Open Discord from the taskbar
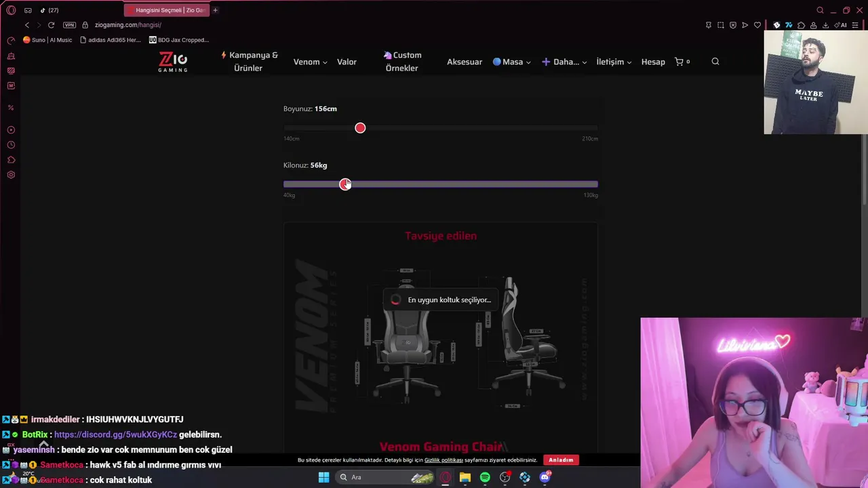Image resolution: width=868 pixels, height=488 pixels. click(545, 477)
